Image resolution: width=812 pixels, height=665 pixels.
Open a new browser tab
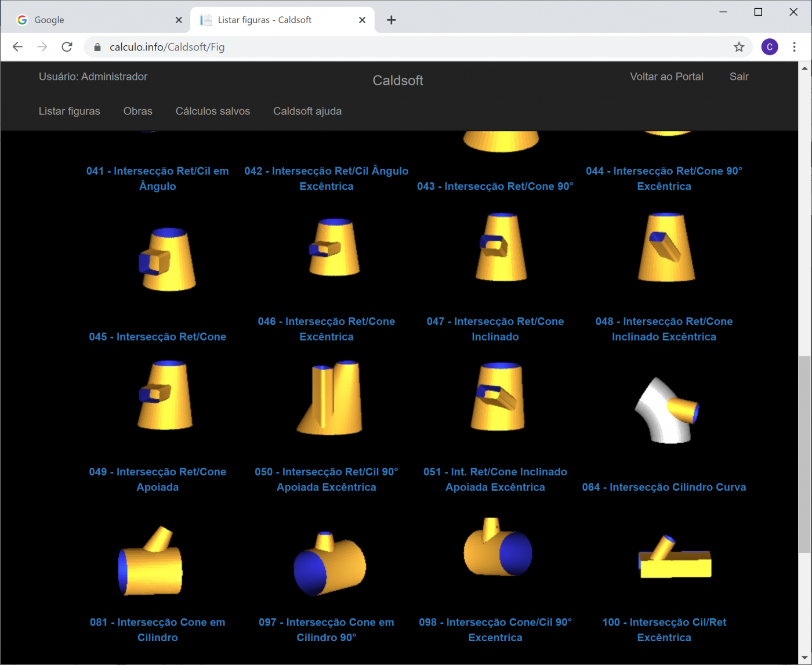point(391,20)
